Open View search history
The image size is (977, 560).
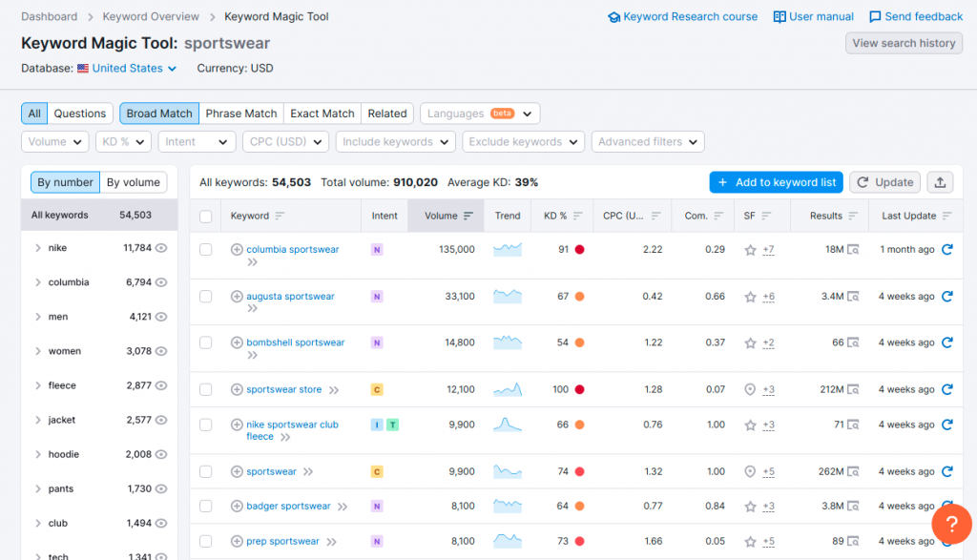click(903, 43)
